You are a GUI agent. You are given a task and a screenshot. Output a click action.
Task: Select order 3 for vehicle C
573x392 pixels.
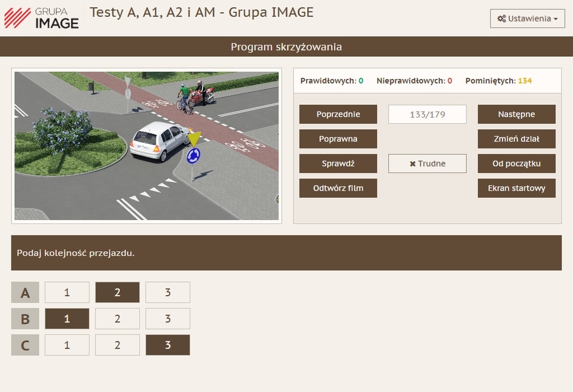(168, 345)
